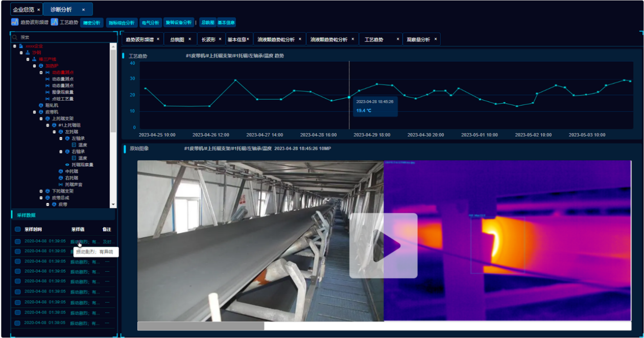This screenshot has height=338, width=644.
Task: Expand the 下托辊支架 tree node
Action: (x=41, y=191)
